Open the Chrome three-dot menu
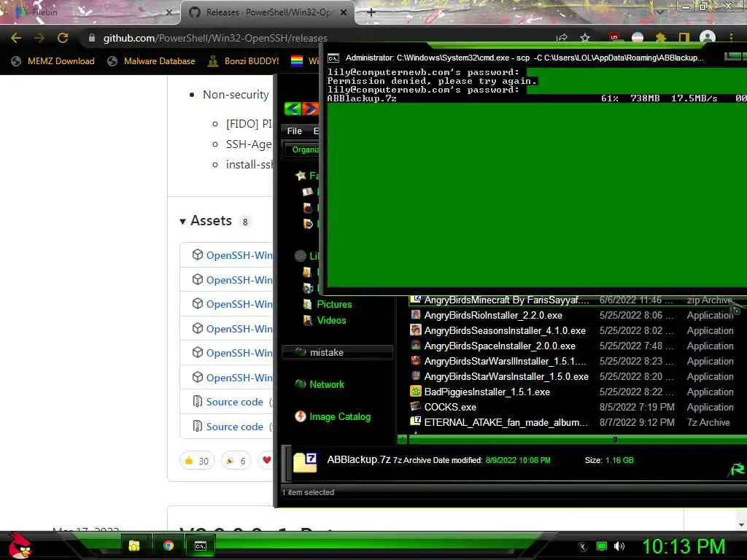Screen dimensions: 747x560 click(x=731, y=38)
